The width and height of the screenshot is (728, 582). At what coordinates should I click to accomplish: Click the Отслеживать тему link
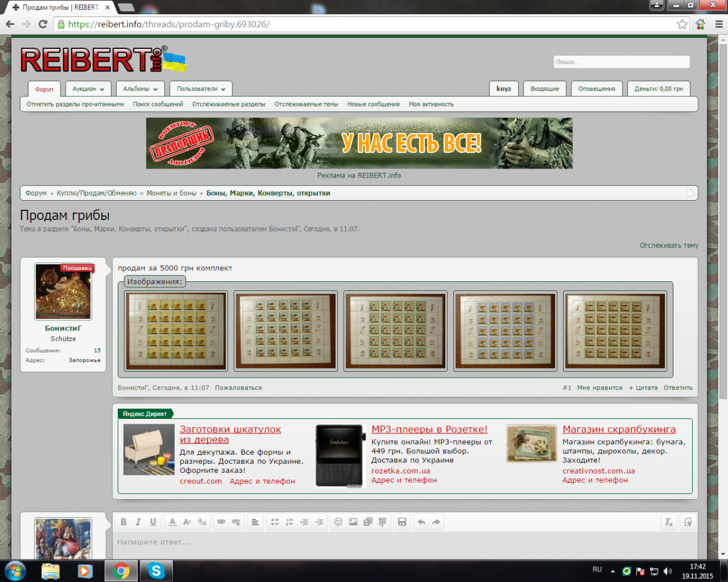coord(669,246)
